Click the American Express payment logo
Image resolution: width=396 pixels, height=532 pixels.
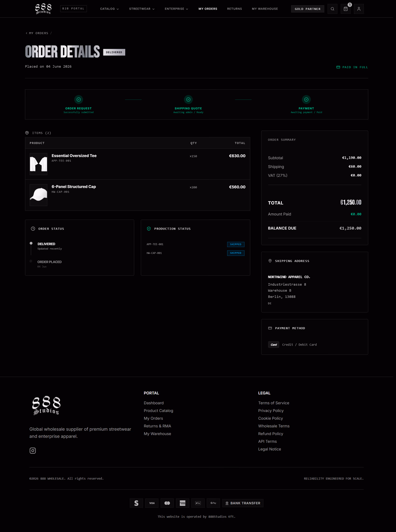tap(182, 503)
